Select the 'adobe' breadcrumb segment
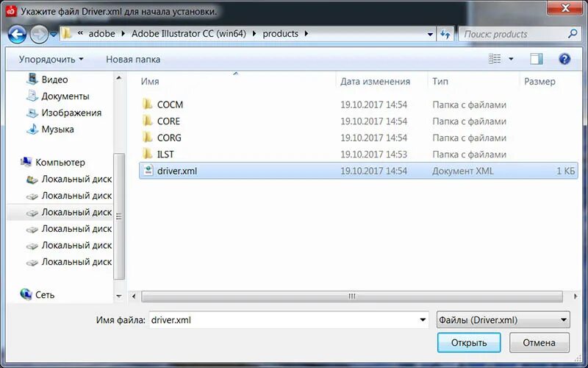This screenshot has height=368, width=588. tap(101, 33)
